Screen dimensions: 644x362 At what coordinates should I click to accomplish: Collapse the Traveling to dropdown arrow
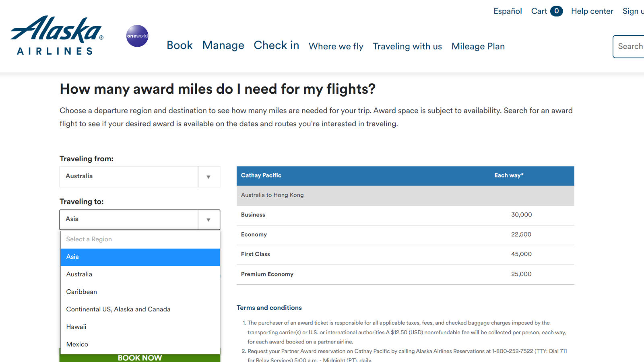(208, 220)
